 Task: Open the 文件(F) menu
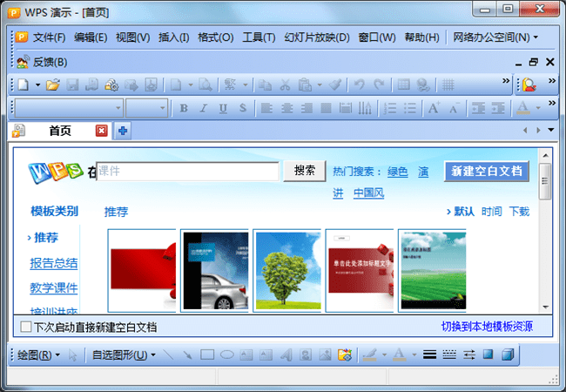[x=49, y=37]
